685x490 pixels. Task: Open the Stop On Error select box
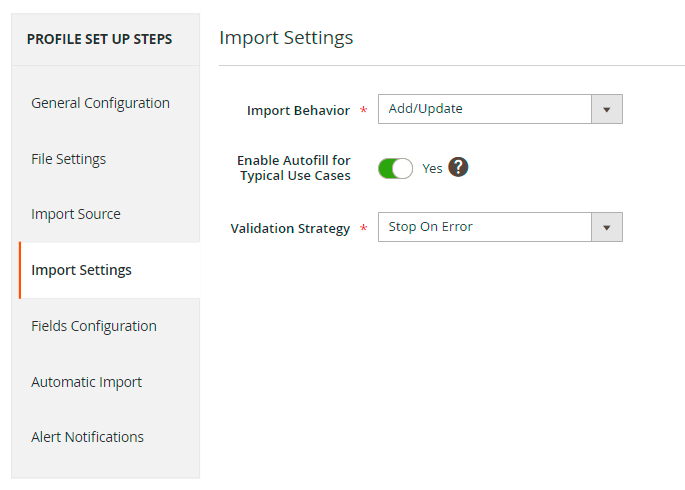click(x=485, y=227)
